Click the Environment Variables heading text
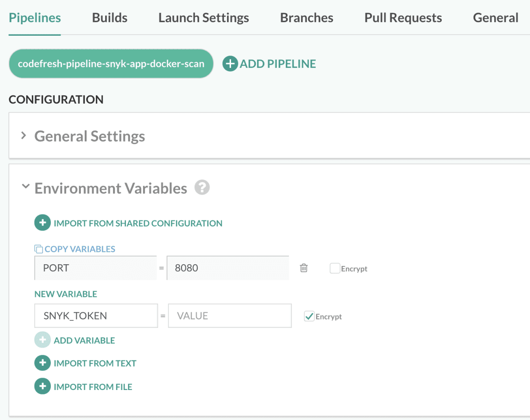 coord(111,188)
